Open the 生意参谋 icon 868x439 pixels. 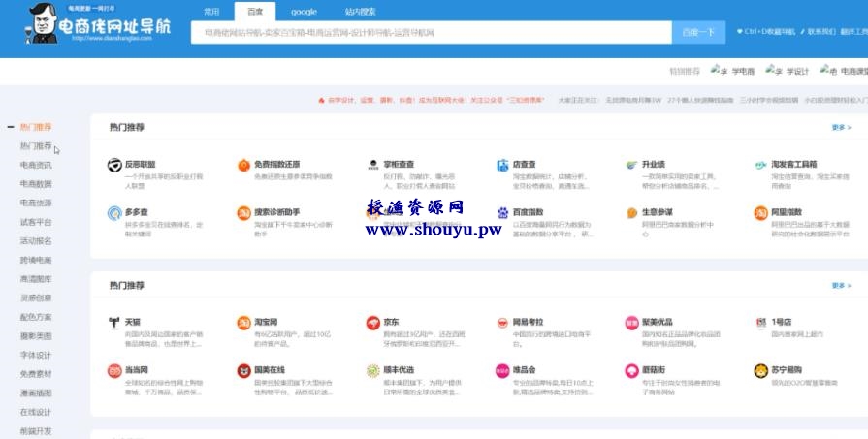pos(631,213)
